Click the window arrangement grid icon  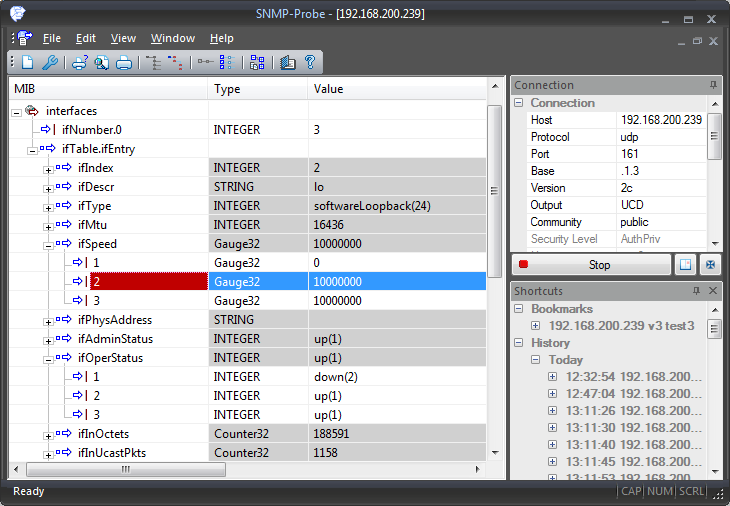pyautogui.click(x=257, y=62)
